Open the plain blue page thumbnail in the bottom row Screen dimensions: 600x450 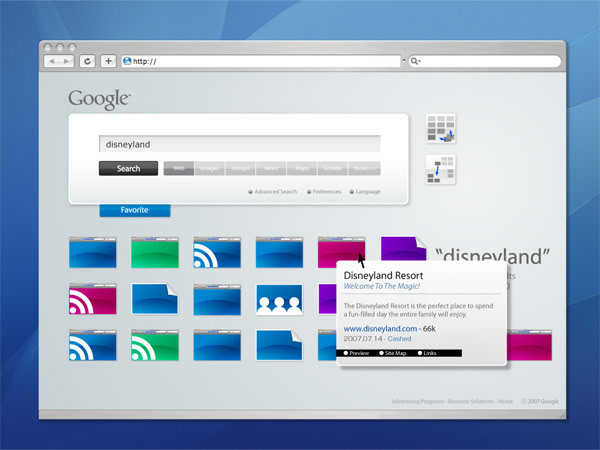217,345
